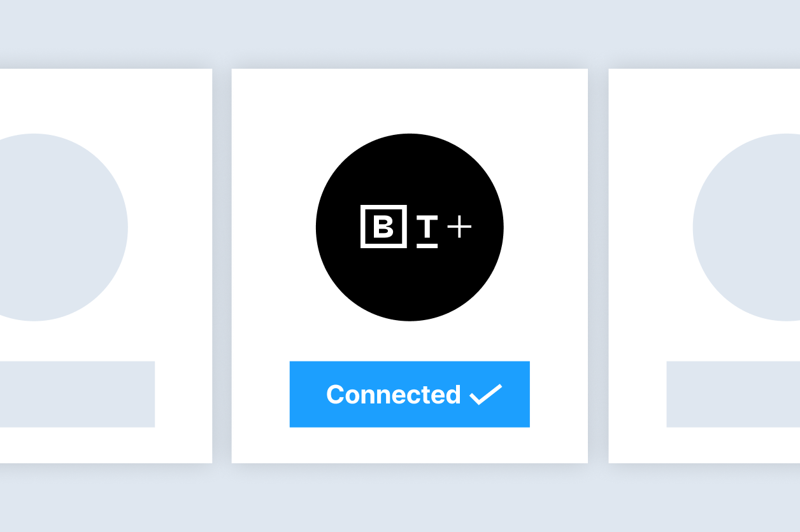The image size is (800, 532).
Task: Click the gray placeholder button on right card
Action: click(733, 395)
